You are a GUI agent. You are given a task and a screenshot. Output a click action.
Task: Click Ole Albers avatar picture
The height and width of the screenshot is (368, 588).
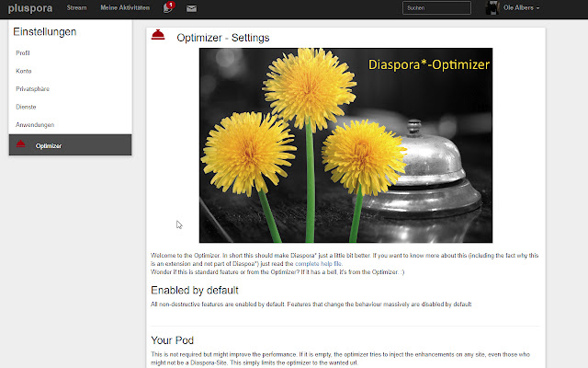point(492,8)
